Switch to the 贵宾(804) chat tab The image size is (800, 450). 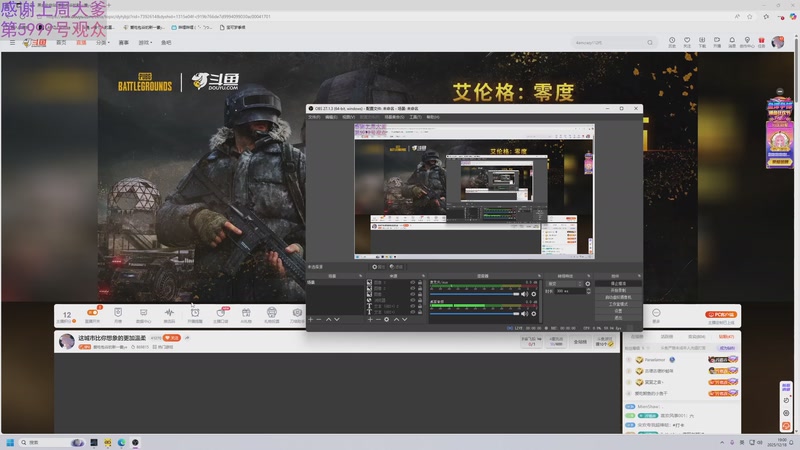(x=696, y=337)
